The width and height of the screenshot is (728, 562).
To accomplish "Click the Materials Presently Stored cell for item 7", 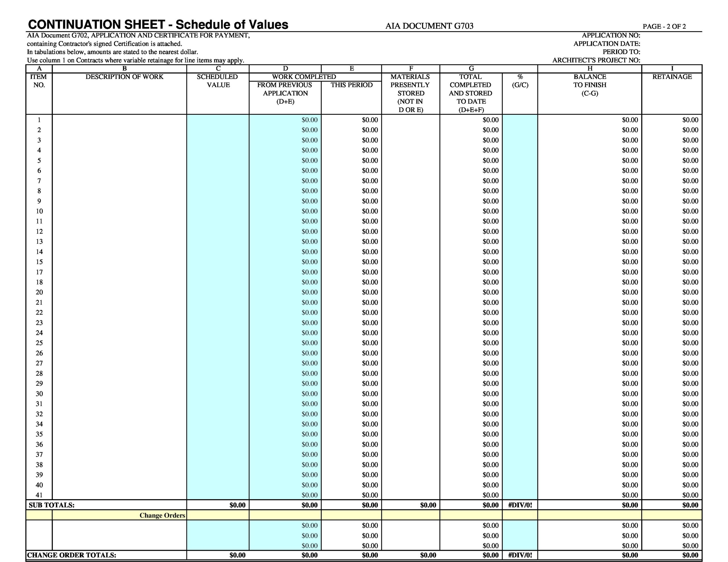I will [x=410, y=181].
